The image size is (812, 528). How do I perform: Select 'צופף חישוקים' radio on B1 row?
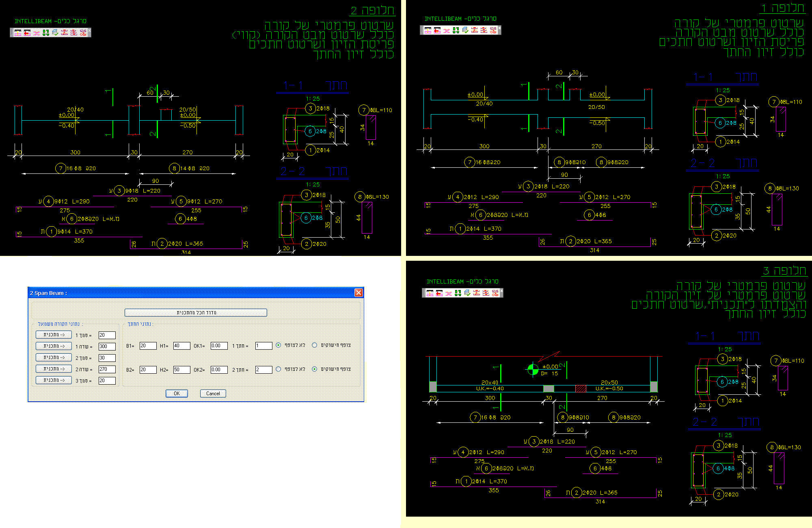314,345
